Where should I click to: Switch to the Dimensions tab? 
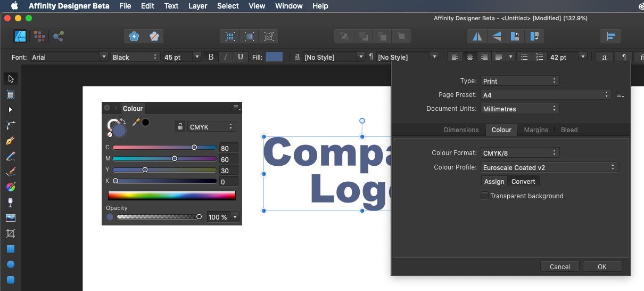click(x=461, y=130)
